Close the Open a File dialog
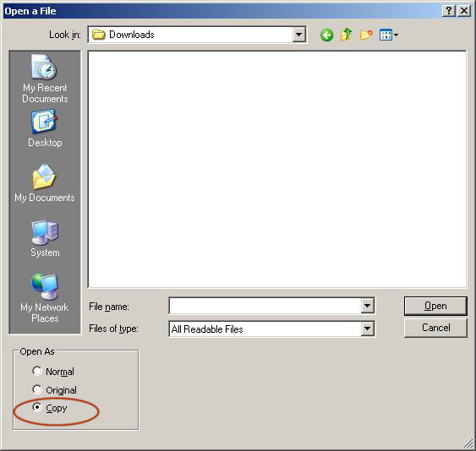The width and height of the screenshot is (476, 451). pyautogui.click(x=464, y=11)
